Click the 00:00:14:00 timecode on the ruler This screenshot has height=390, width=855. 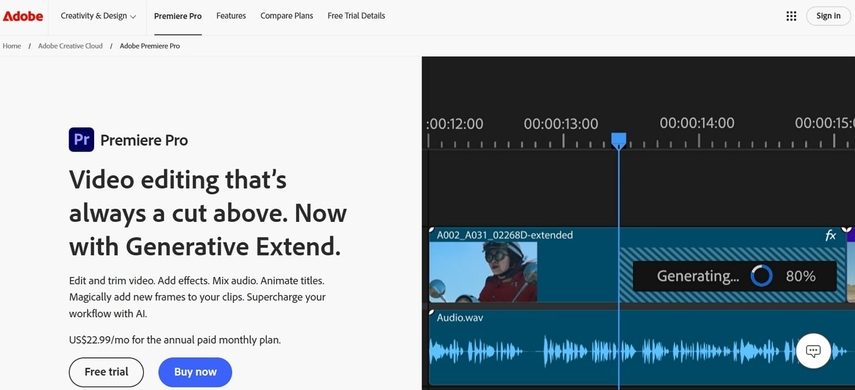(x=697, y=123)
